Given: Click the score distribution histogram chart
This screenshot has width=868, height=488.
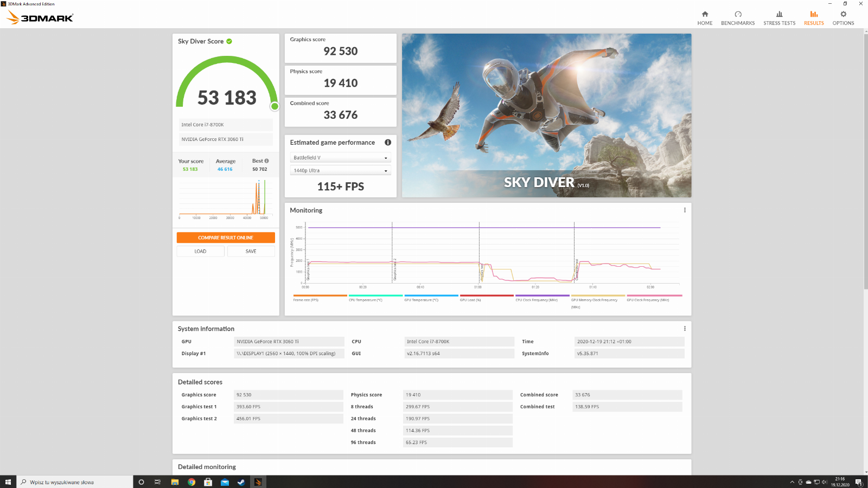Looking at the screenshot, I should (x=225, y=199).
